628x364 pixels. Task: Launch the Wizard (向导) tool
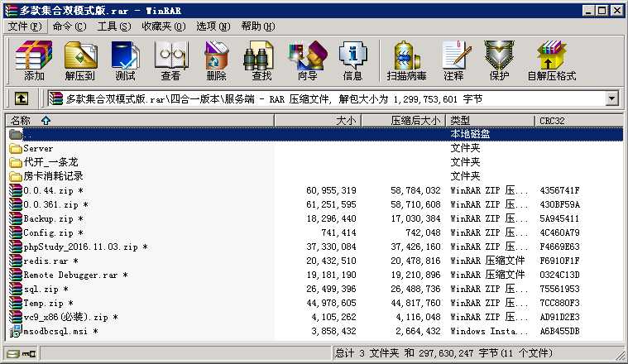pos(308,60)
